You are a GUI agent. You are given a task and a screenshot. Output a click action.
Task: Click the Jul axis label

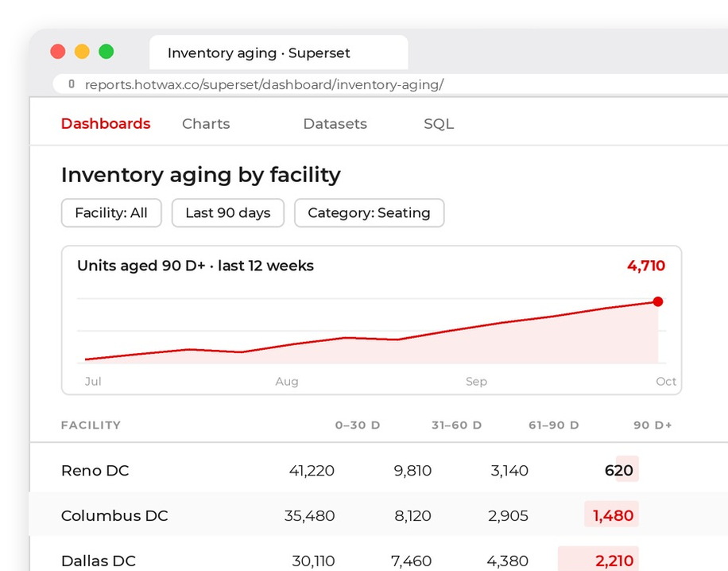(93, 382)
